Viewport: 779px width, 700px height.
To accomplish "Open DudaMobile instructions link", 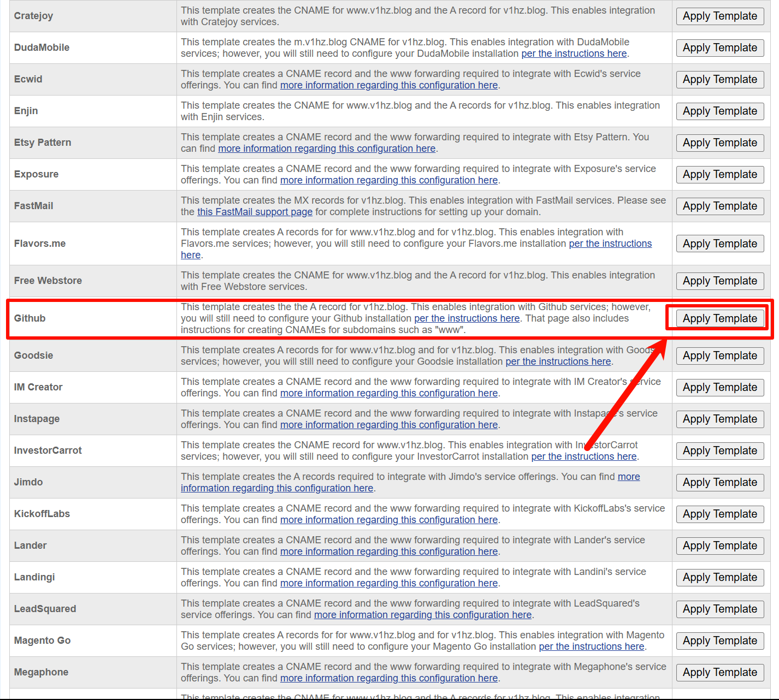I will coord(574,54).
